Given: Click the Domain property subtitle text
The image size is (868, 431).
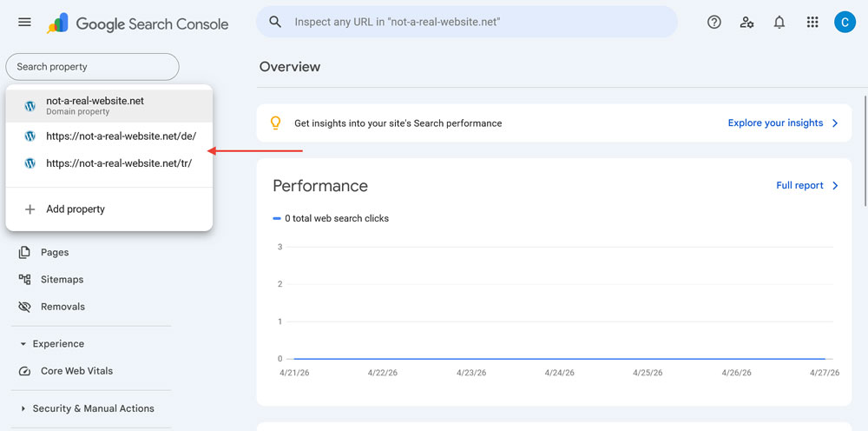Looking at the screenshot, I should 77,112.
